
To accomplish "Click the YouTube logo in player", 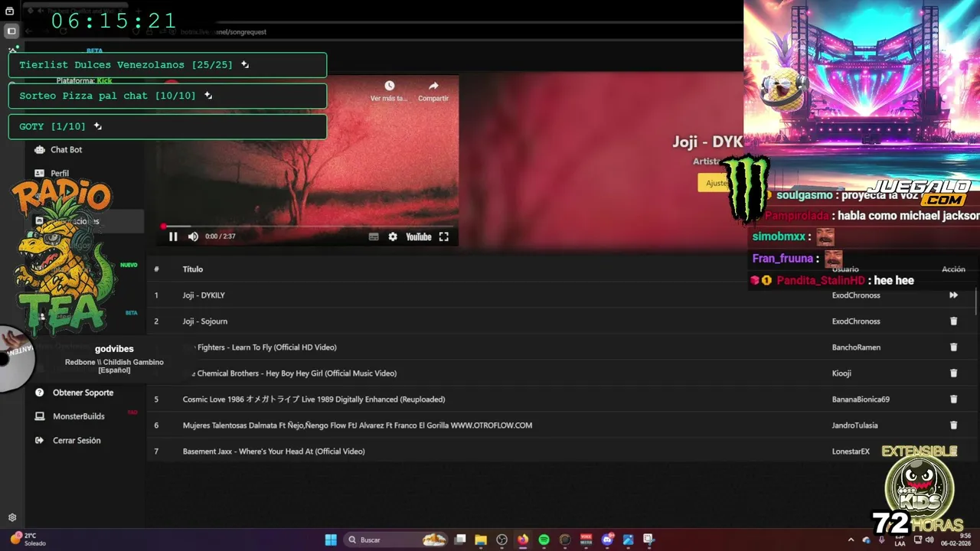I will tap(419, 236).
